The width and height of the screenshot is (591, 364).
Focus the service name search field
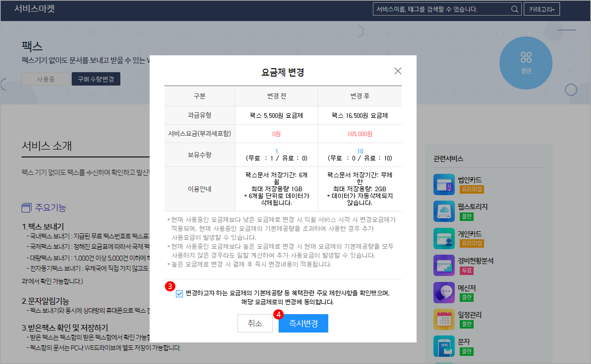pyautogui.click(x=440, y=9)
